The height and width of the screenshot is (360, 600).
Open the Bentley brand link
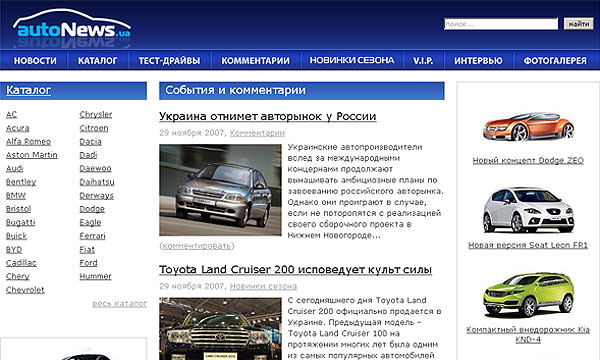[x=21, y=182]
